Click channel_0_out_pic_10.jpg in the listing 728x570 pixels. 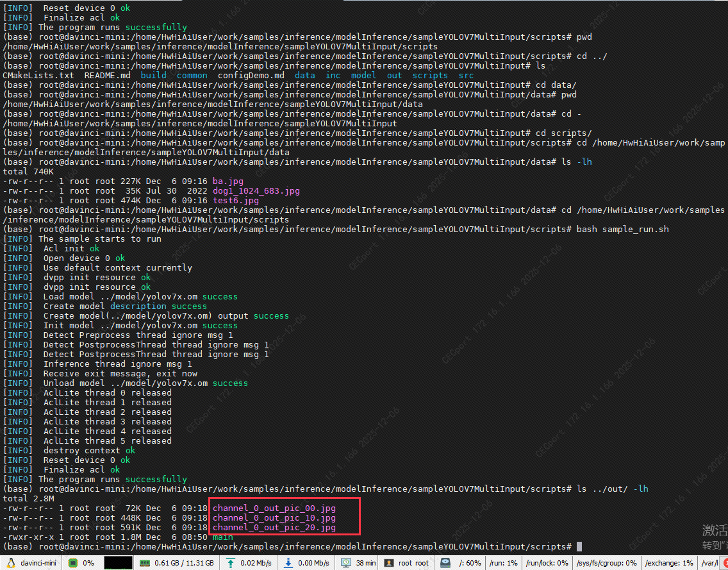274,518
